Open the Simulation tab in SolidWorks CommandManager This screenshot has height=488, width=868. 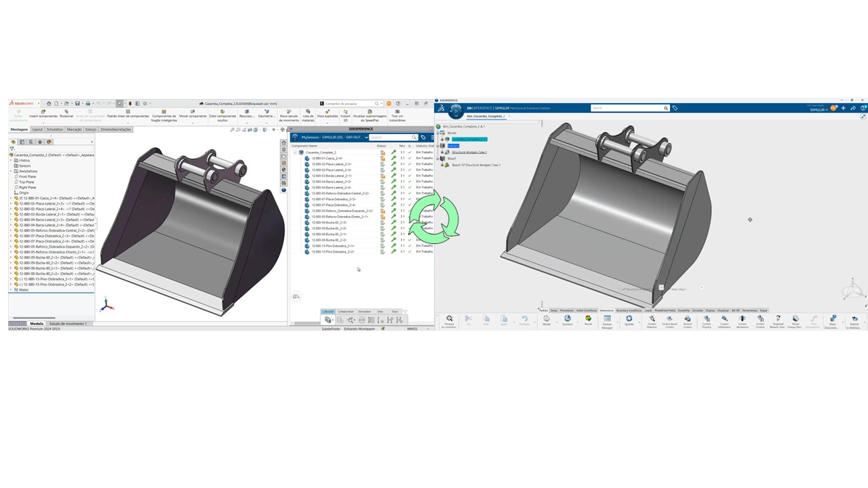tap(55, 129)
